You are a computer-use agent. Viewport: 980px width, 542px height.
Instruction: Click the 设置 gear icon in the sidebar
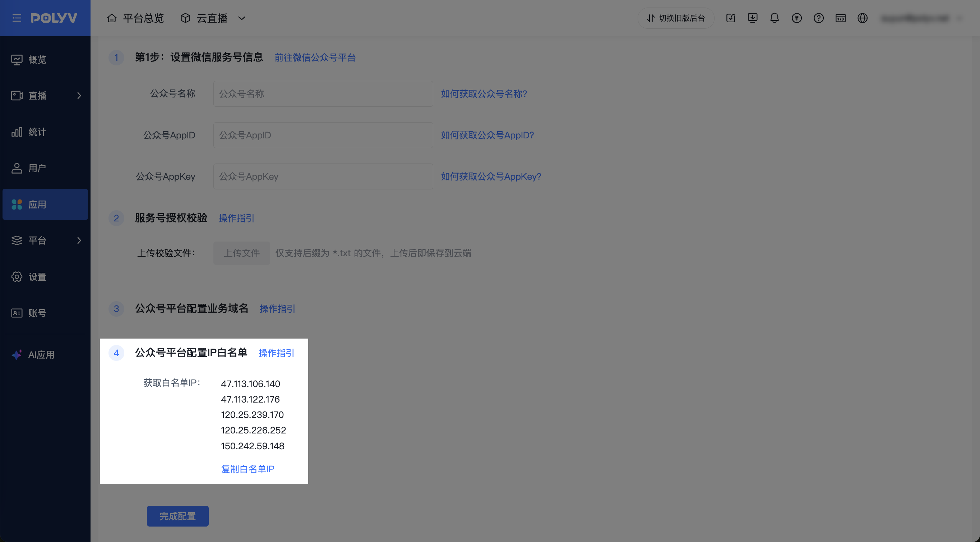click(17, 277)
